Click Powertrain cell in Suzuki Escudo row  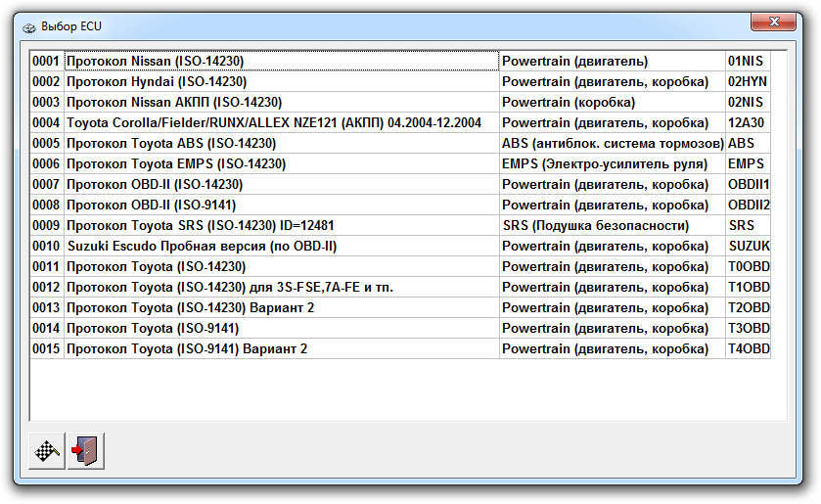point(613,246)
